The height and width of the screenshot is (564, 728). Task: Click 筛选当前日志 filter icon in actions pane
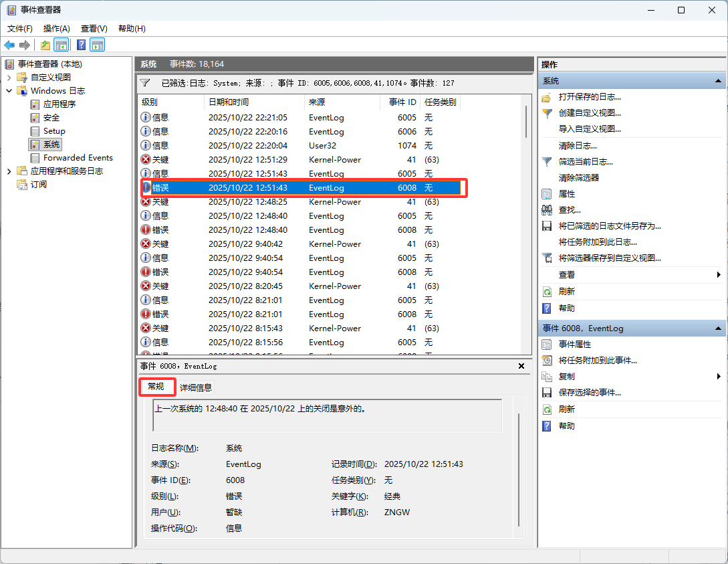click(547, 161)
